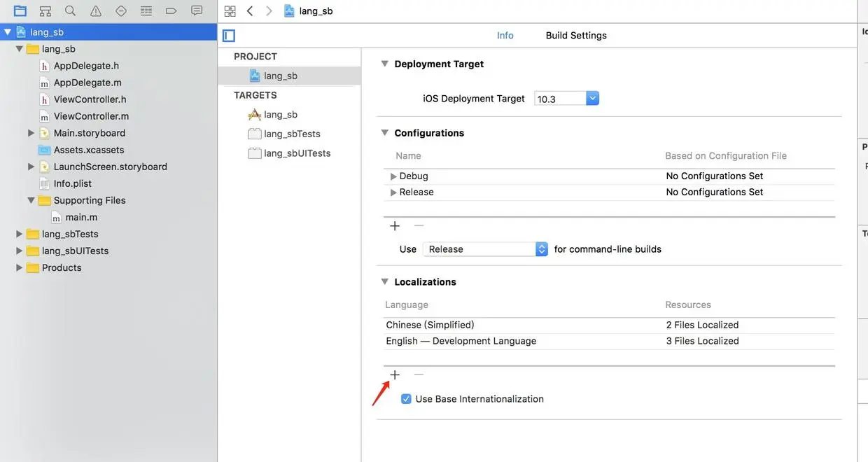Go forward with the right chevron
The height and width of the screenshot is (462, 868).
269,10
